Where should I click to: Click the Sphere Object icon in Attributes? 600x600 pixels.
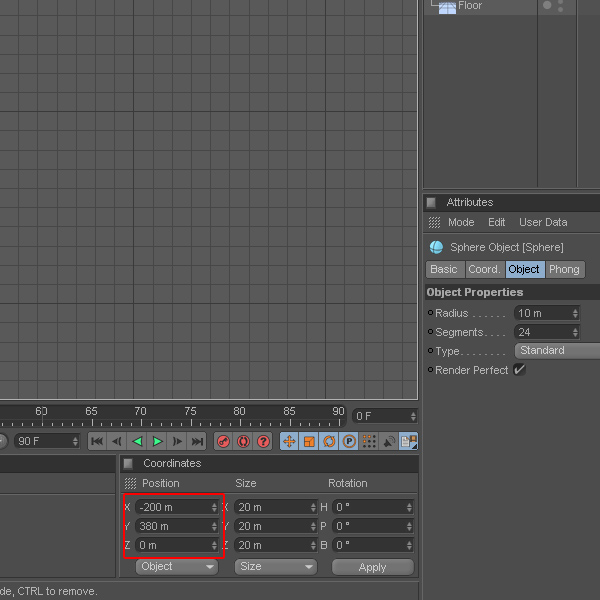point(436,247)
